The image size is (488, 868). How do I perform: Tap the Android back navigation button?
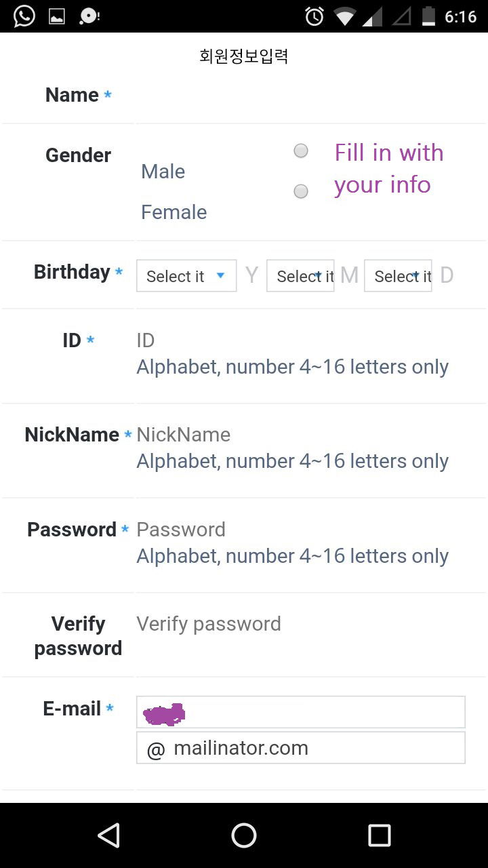pos(108,835)
